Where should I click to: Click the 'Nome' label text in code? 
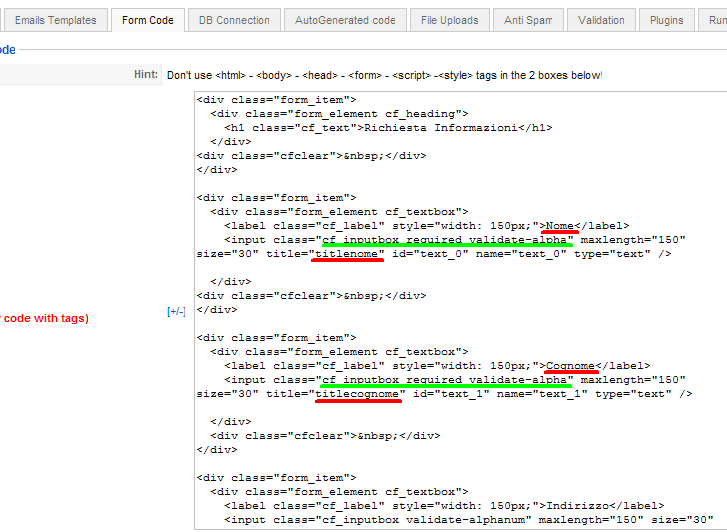[x=560, y=226]
